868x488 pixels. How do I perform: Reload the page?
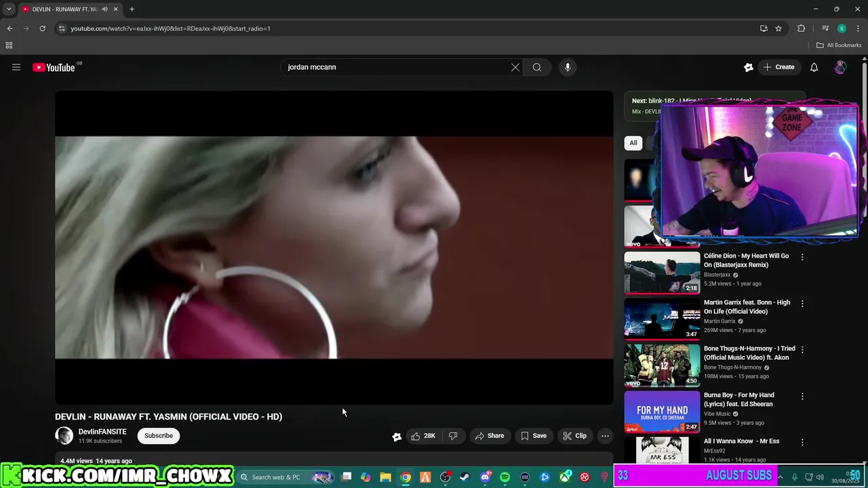[42, 28]
